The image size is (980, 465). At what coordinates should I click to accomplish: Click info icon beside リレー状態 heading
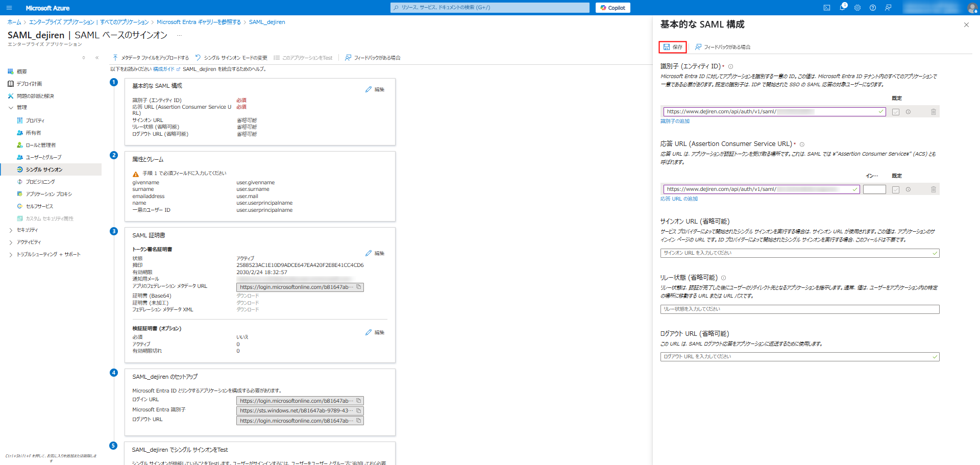[723, 278]
